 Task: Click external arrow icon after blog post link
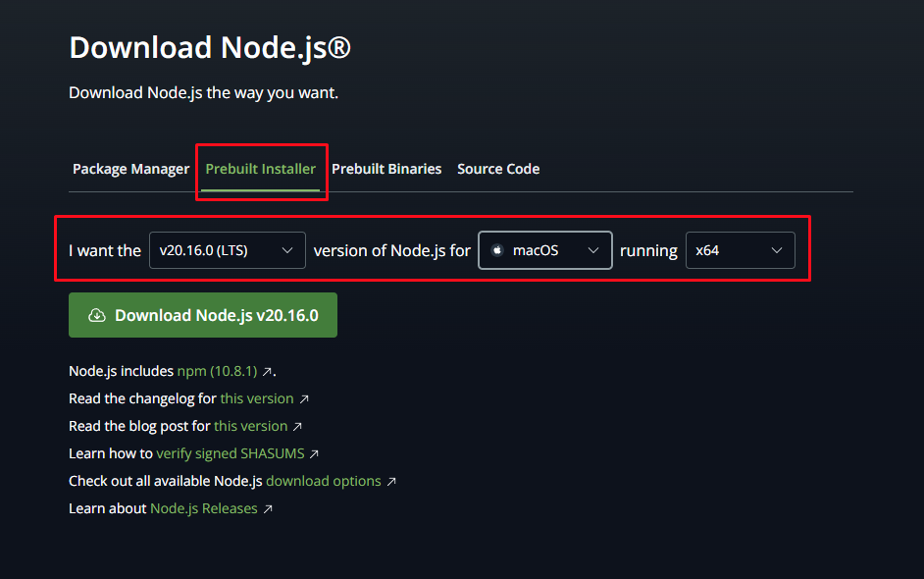tap(297, 426)
